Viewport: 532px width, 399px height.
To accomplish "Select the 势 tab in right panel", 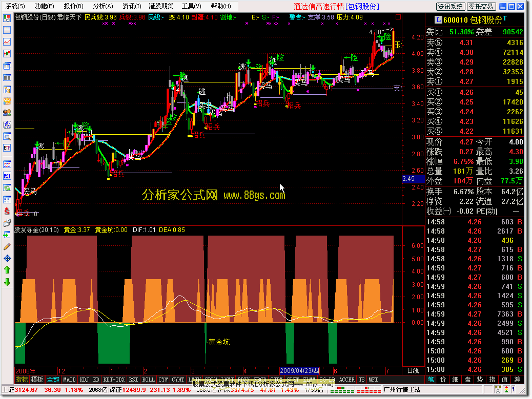I will coord(480,380).
